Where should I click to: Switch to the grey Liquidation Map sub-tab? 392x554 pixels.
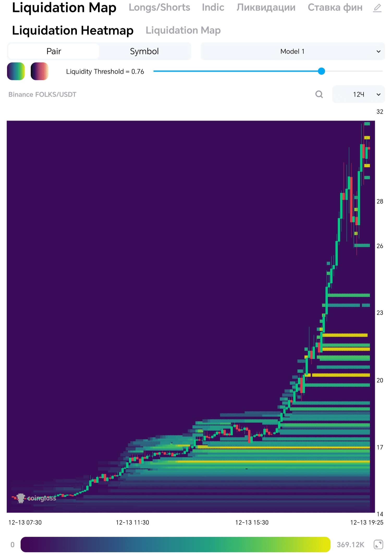[183, 30]
